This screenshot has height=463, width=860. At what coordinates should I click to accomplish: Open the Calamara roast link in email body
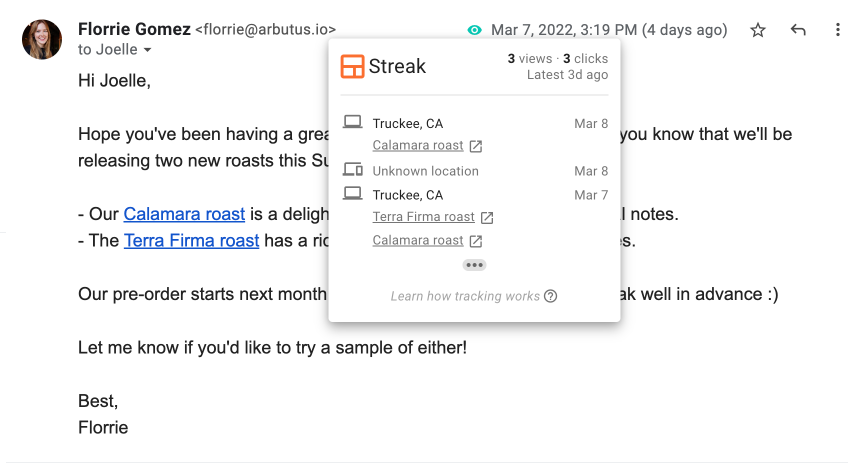coord(184,214)
